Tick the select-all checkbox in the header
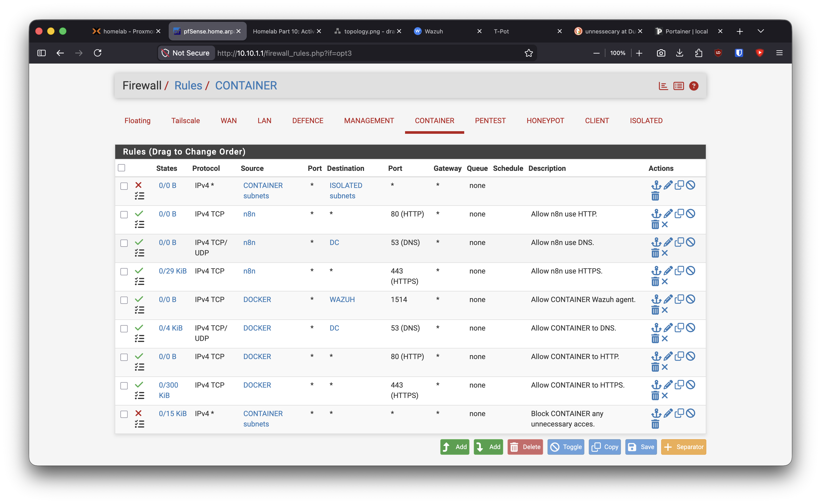This screenshot has height=504, width=821. pos(121,168)
